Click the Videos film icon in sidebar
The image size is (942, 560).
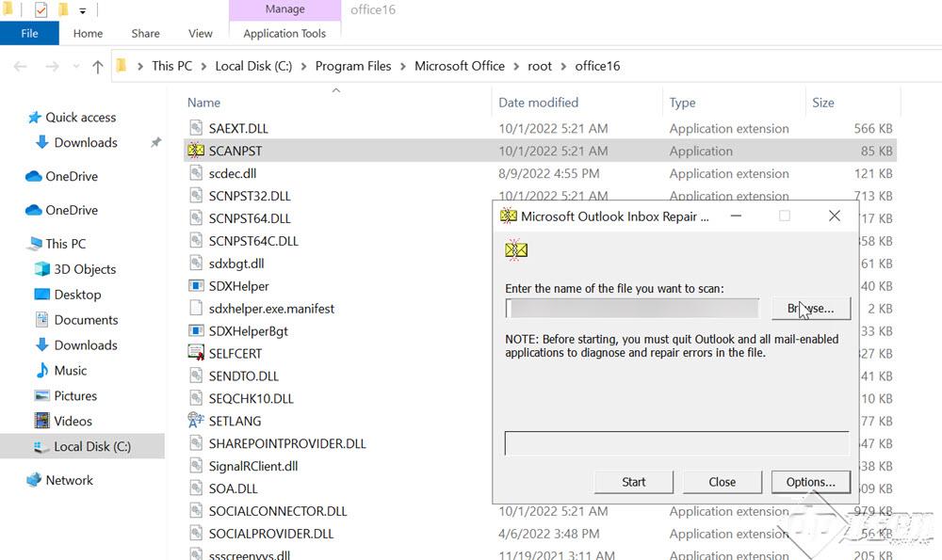(42, 421)
